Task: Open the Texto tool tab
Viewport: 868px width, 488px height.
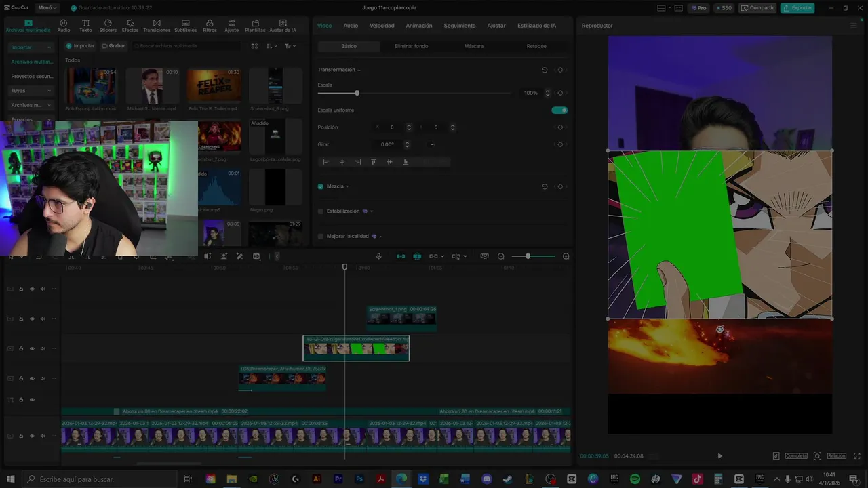Action: point(85,26)
